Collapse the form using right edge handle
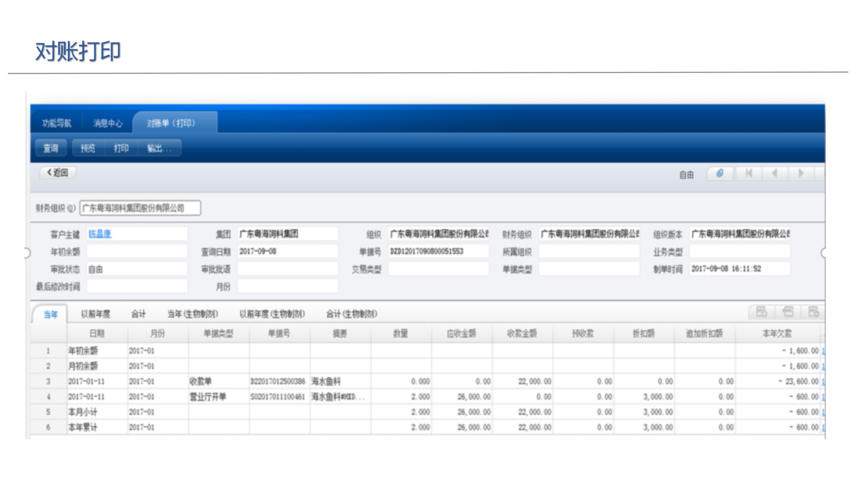 coord(823,252)
